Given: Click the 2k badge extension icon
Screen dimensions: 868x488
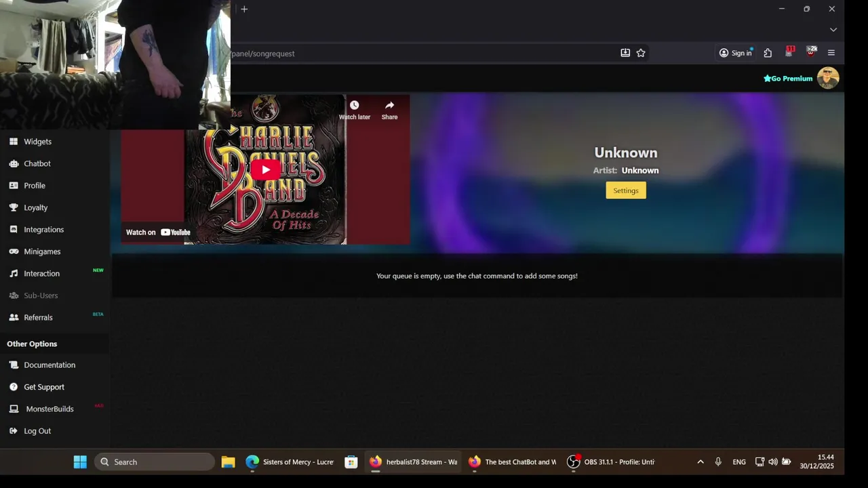Looking at the screenshot, I should tap(811, 52).
